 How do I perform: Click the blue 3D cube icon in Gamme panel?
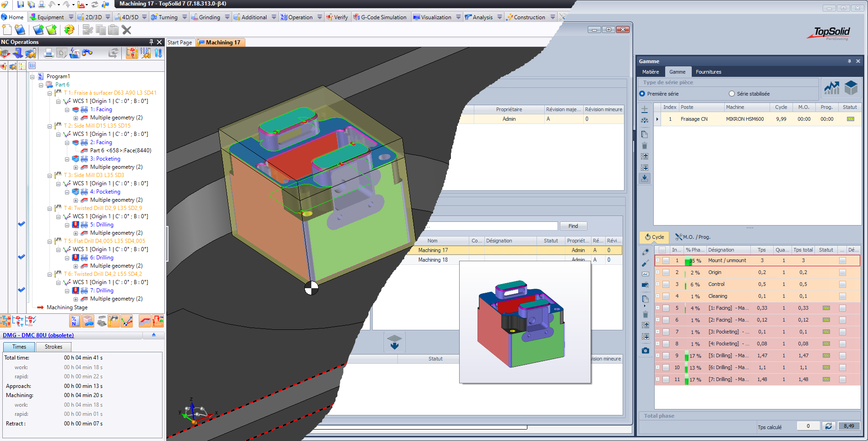click(851, 87)
